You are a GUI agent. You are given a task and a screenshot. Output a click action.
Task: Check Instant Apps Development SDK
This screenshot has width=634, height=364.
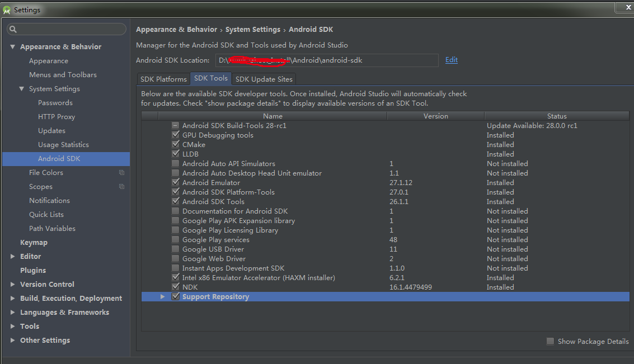point(176,268)
